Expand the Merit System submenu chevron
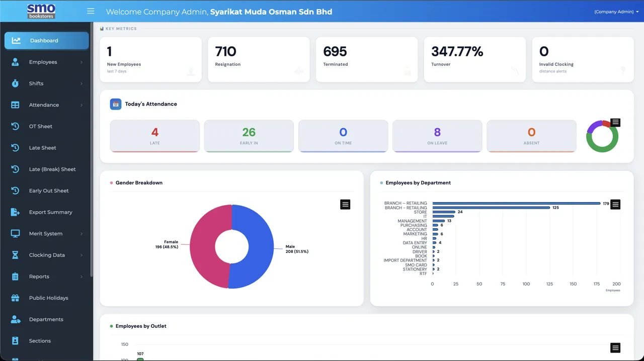 (x=81, y=234)
